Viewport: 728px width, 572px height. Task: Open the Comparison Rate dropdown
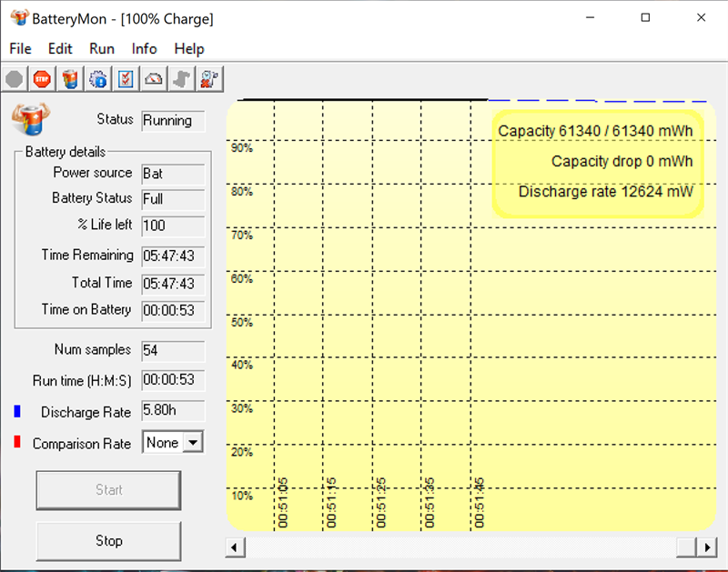pos(192,443)
